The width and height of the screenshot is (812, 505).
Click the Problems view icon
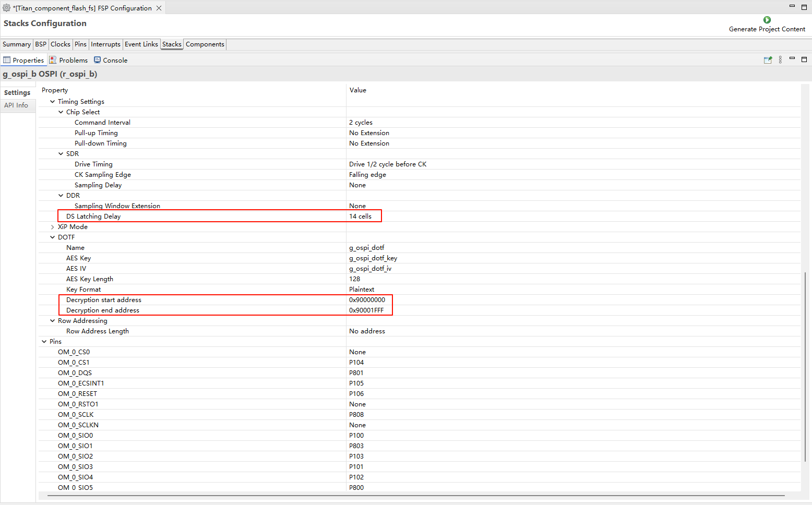click(53, 60)
